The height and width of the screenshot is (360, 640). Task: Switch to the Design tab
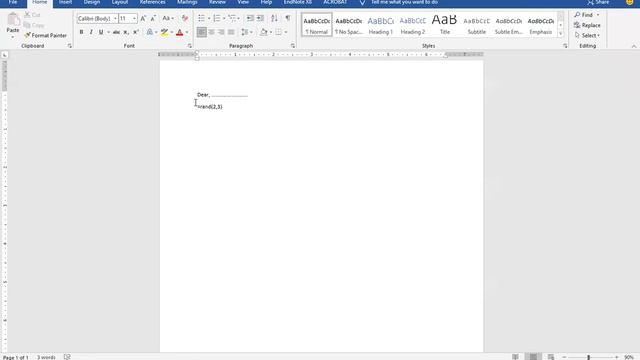pos(92,2)
